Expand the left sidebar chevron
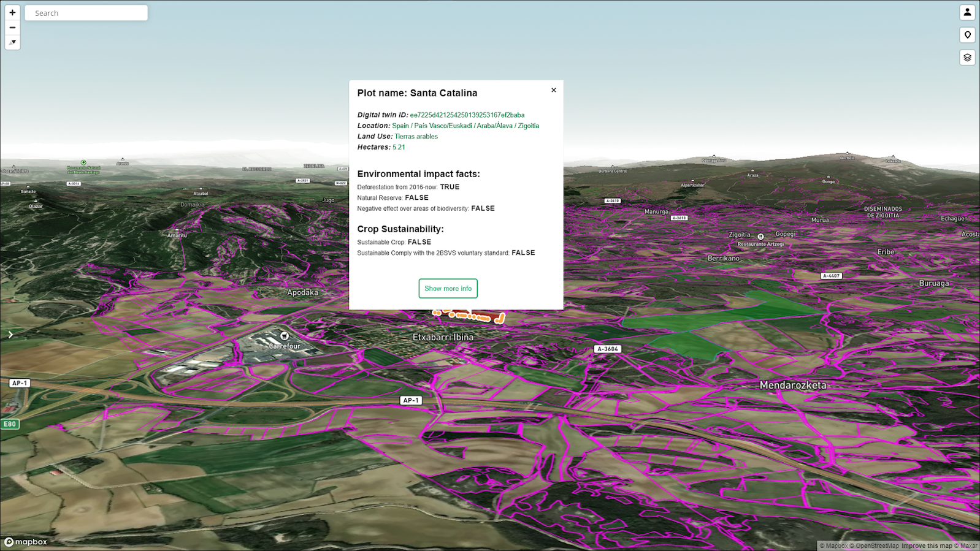This screenshot has height=551, width=980. click(x=10, y=335)
